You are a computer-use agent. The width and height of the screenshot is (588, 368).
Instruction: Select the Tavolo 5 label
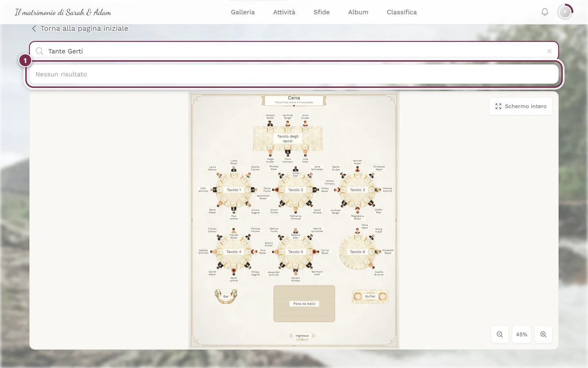click(296, 252)
